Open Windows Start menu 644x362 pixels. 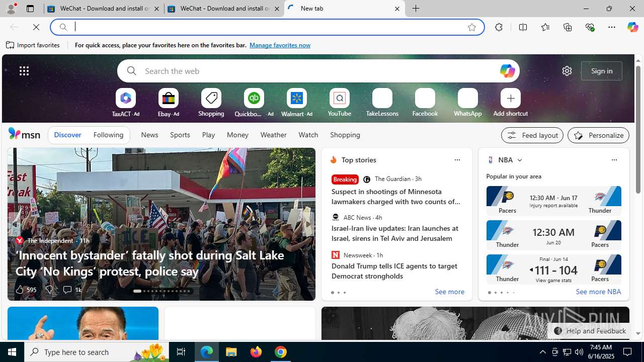coord(12,352)
